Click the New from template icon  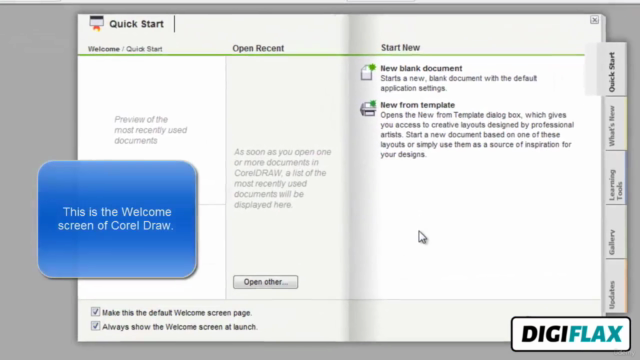(x=368, y=109)
